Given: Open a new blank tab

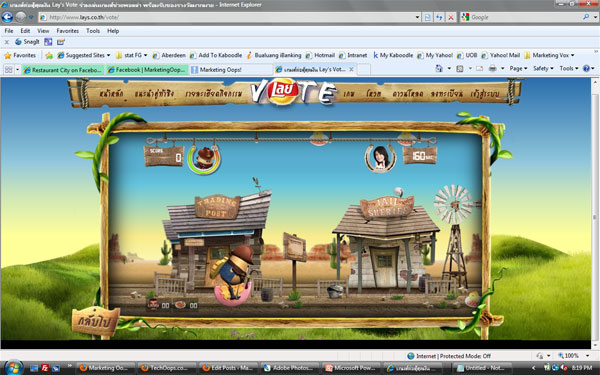Looking at the screenshot, I should click(364, 70).
